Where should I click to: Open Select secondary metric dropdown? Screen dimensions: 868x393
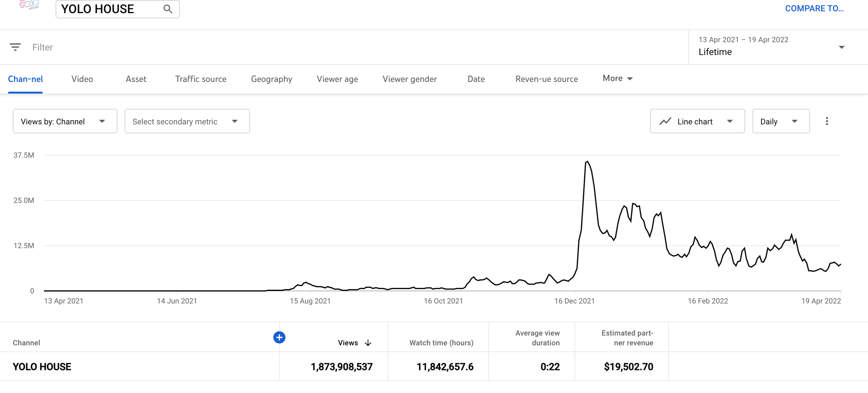[x=187, y=121]
